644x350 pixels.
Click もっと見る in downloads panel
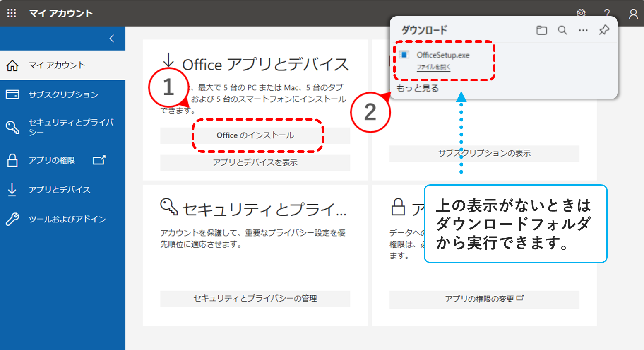point(418,88)
